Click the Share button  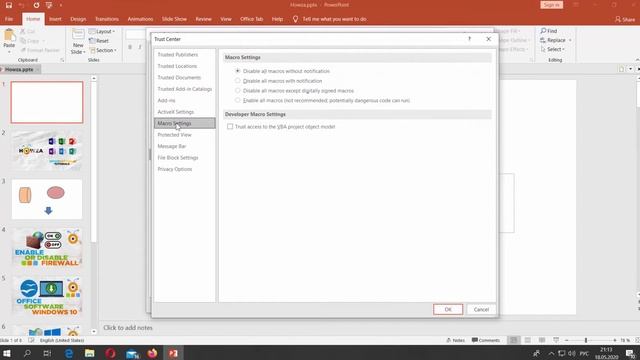(x=625, y=19)
